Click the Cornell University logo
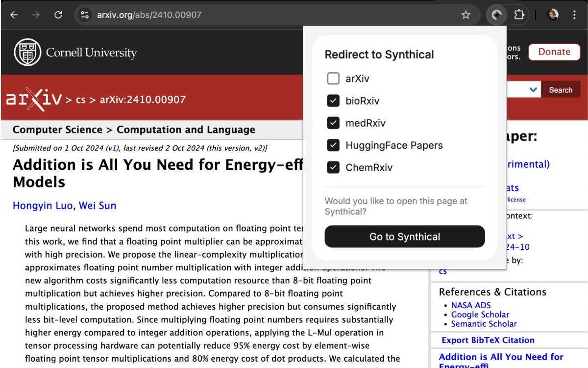 click(x=75, y=52)
